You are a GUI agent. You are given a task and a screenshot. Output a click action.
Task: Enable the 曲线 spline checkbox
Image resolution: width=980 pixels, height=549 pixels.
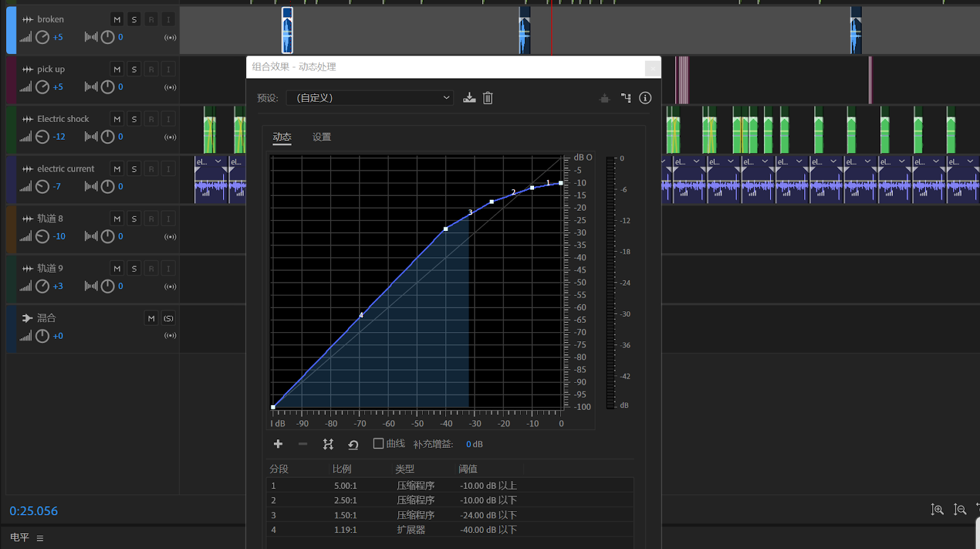(379, 444)
